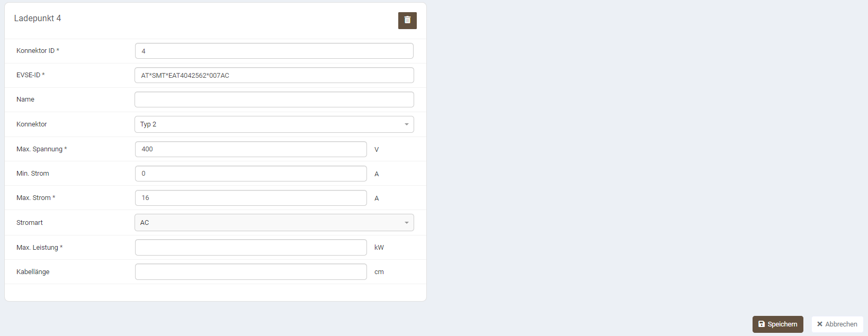Select the empty Name input field
The height and width of the screenshot is (336, 868).
tap(274, 99)
